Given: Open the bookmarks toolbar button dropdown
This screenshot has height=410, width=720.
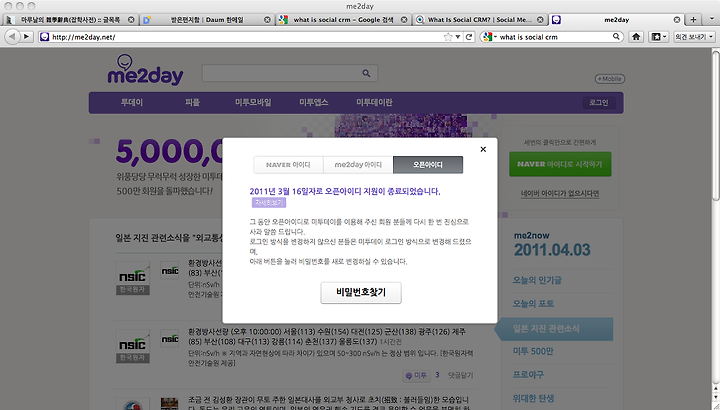Looking at the screenshot, I should coord(658,37).
